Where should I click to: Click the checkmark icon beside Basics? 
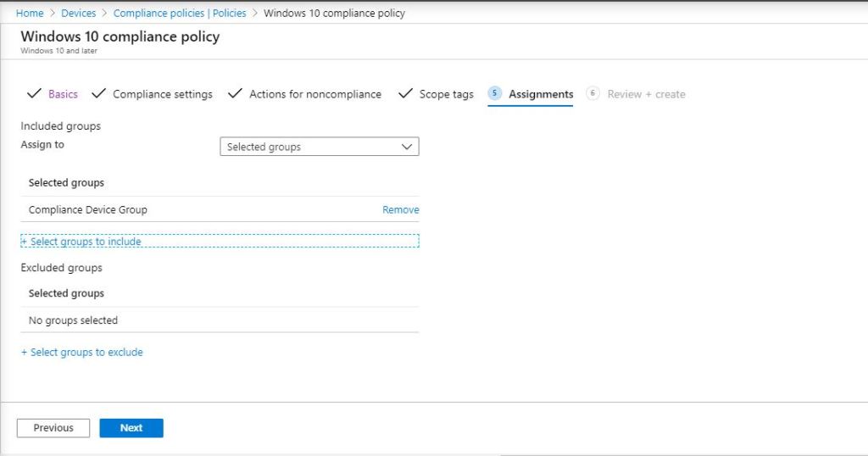coord(34,94)
